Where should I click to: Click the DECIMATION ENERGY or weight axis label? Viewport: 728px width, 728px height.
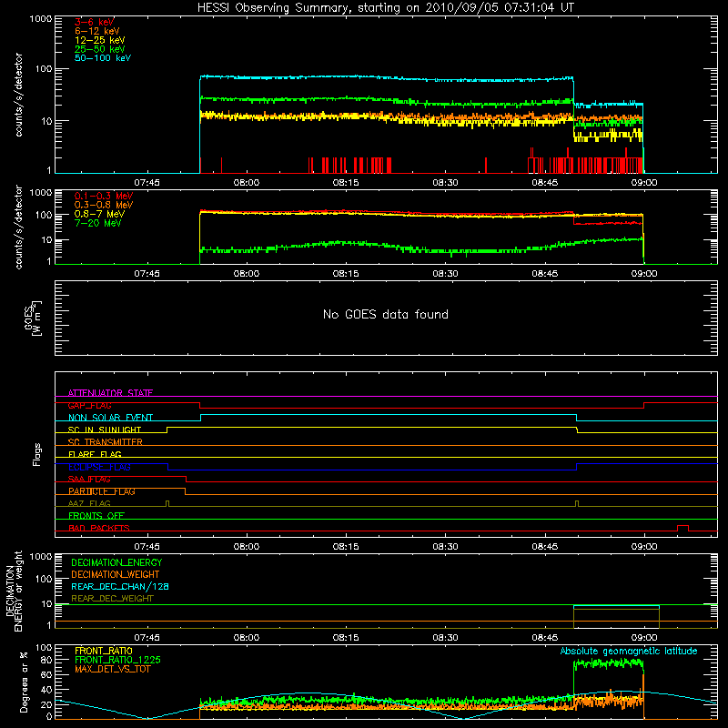click(x=14, y=591)
